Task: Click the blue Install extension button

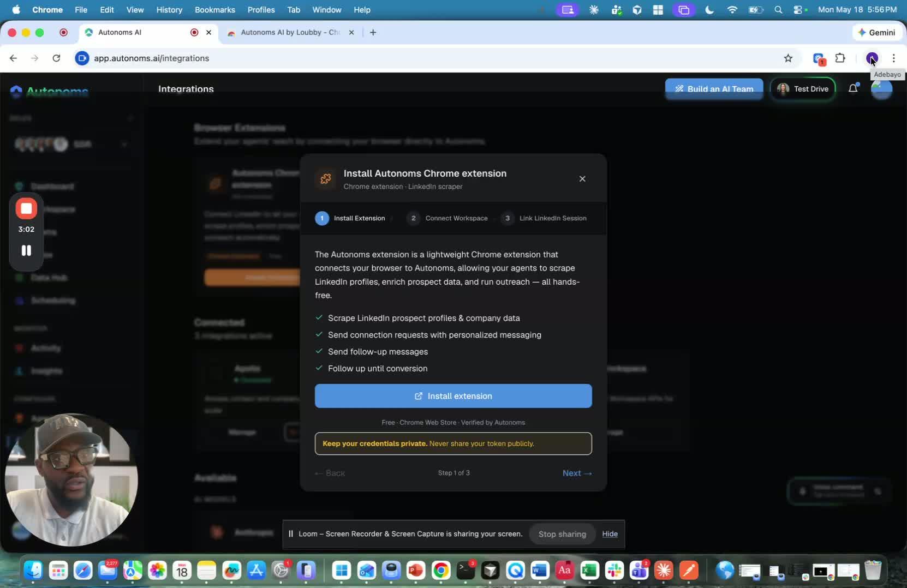Action: pyautogui.click(x=453, y=396)
